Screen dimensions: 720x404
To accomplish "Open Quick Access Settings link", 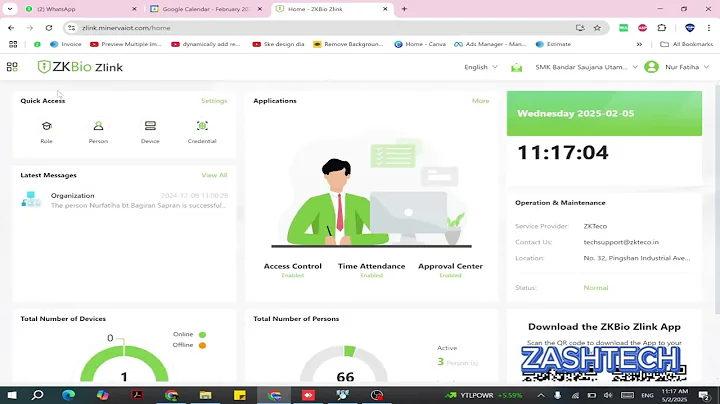I will [x=214, y=101].
